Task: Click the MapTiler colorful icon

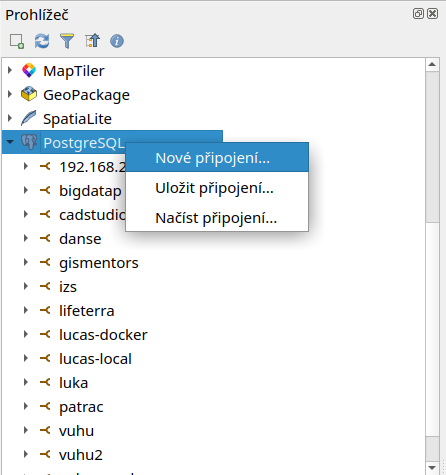Action: tap(29, 70)
